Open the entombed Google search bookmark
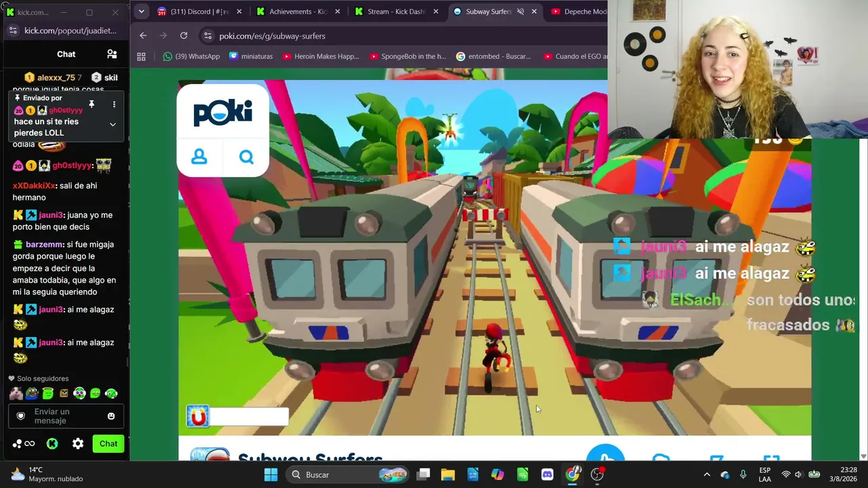 point(494,56)
